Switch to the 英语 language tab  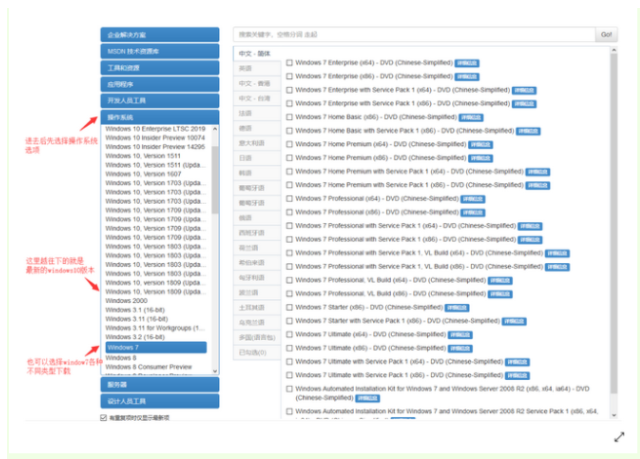tap(257, 68)
